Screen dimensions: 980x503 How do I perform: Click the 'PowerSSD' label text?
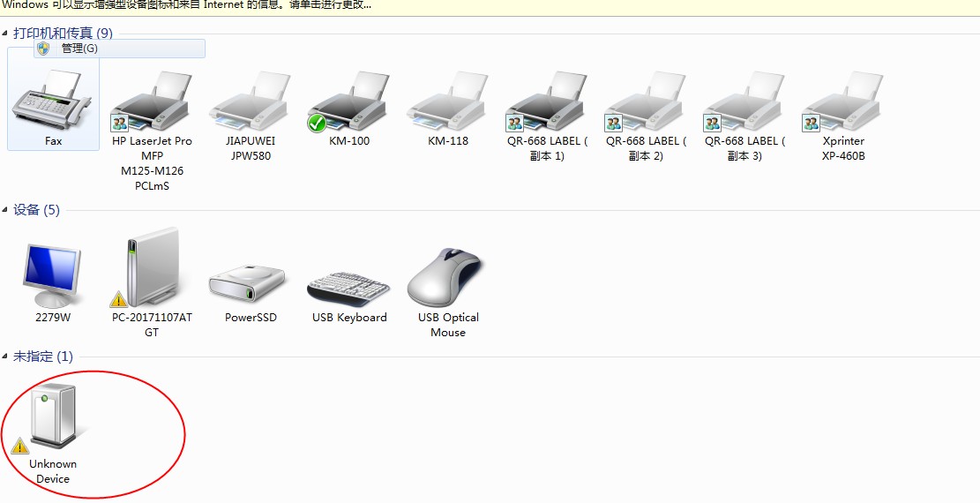(x=251, y=318)
